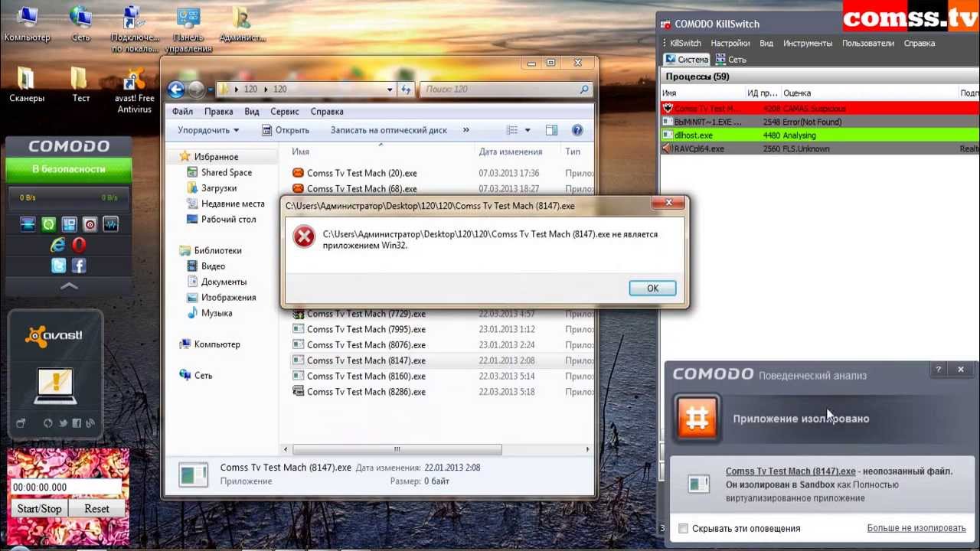This screenshot has height=551, width=980.
Task: Toggle the Explorer preview pane icon
Action: pyautogui.click(x=551, y=130)
